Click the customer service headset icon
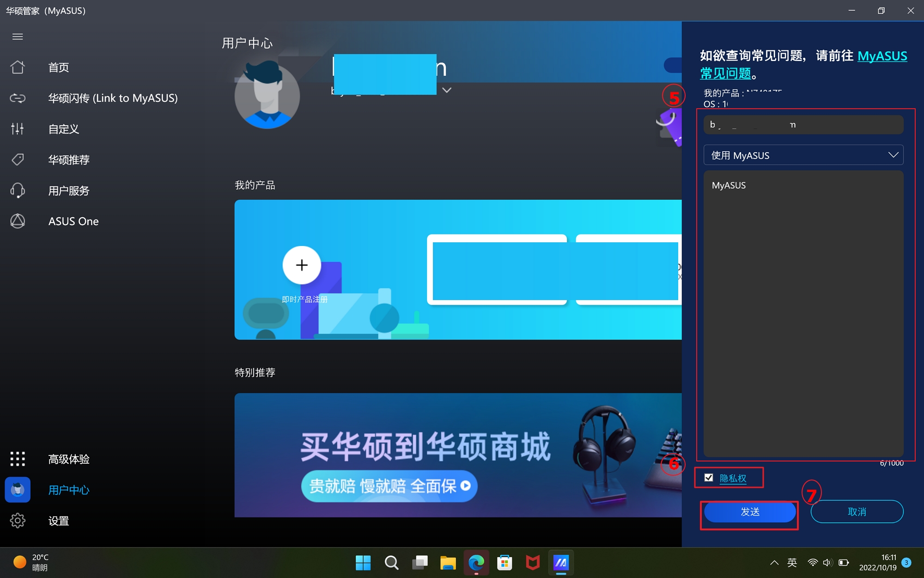Screen dimensions: 924x578 [x=18, y=191]
